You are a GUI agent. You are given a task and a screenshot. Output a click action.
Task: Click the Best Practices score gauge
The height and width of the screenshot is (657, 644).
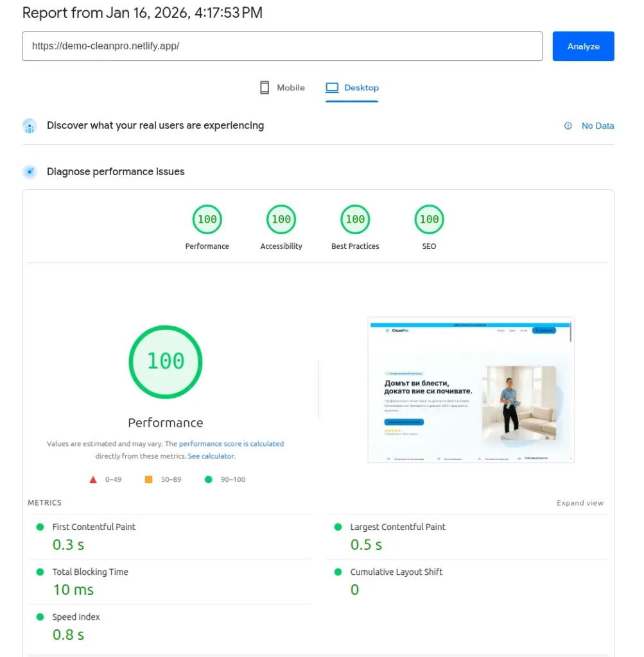click(x=355, y=219)
